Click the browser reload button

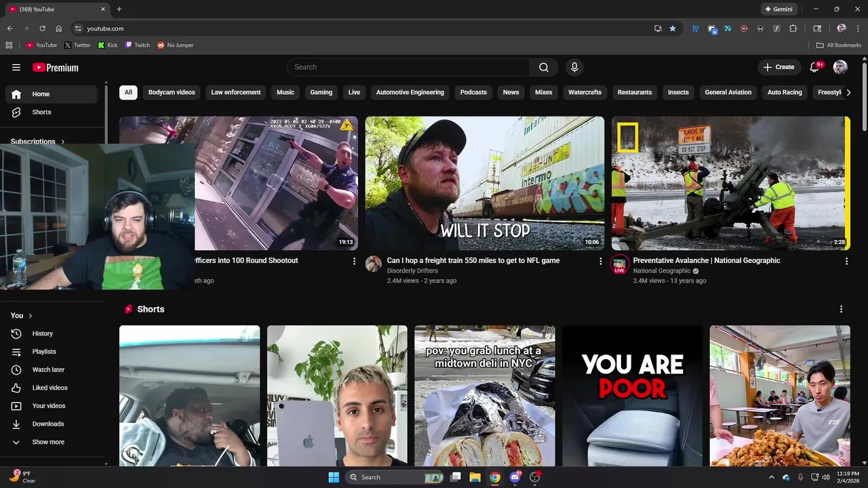(x=42, y=28)
